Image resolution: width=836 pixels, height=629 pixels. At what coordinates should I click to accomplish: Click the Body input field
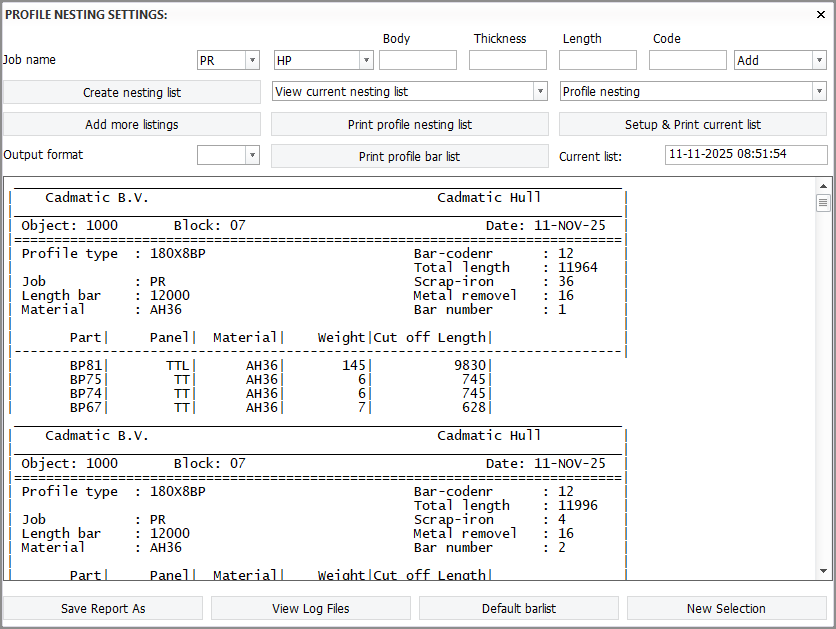[x=418, y=61]
